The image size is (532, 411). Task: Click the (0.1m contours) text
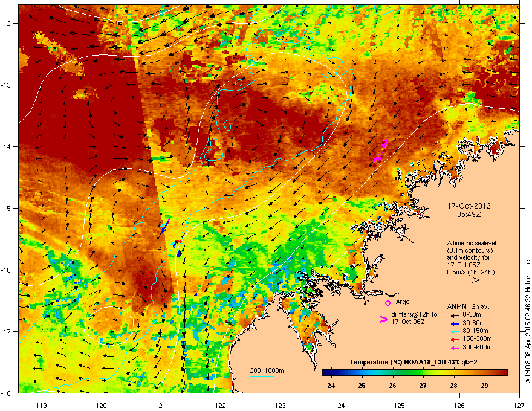(470, 251)
